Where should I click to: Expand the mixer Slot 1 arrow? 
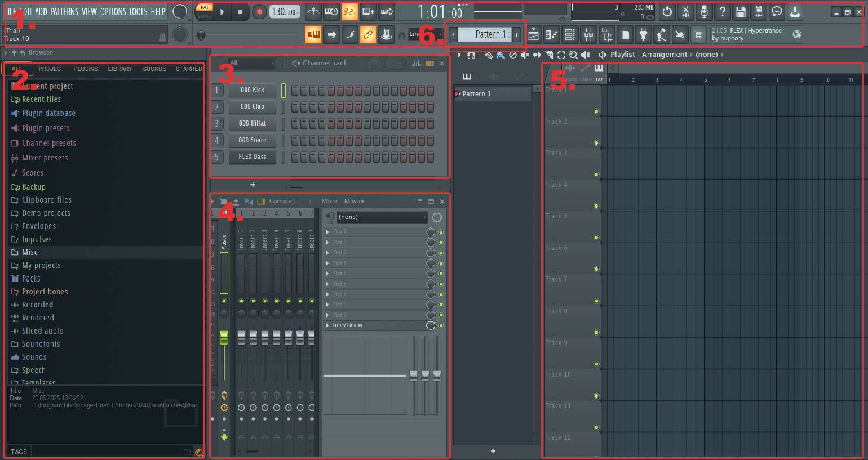click(x=327, y=232)
